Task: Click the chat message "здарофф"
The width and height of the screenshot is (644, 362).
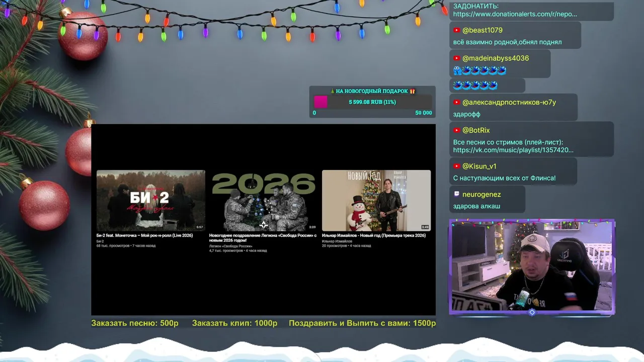Action: [x=466, y=114]
